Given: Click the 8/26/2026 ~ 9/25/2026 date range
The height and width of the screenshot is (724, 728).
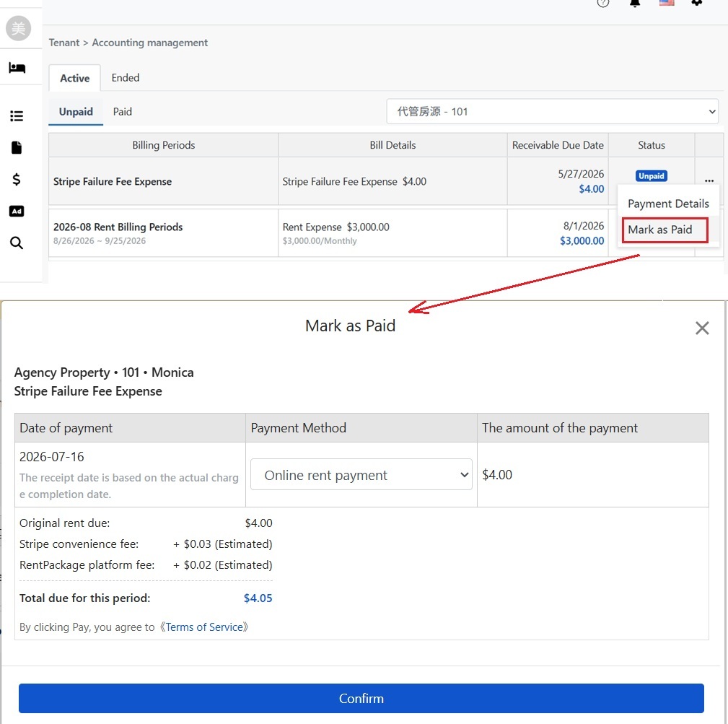Looking at the screenshot, I should 100,241.
